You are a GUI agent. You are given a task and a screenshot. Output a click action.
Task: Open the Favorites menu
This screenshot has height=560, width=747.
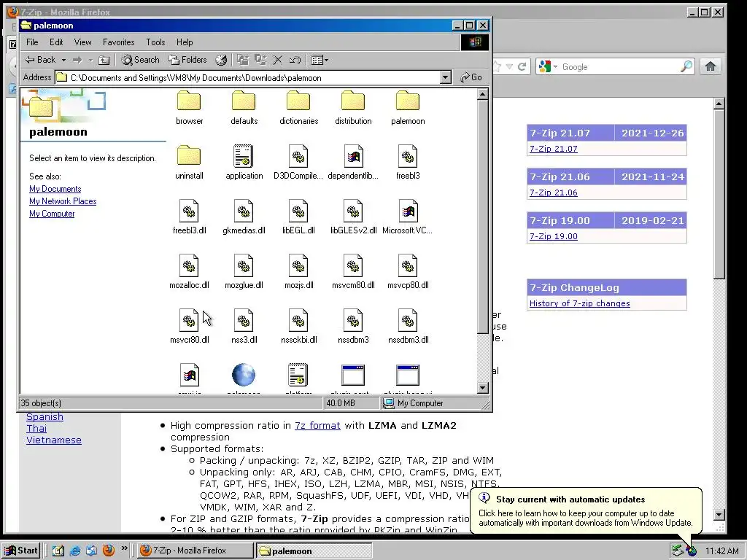tap(119, 42)
